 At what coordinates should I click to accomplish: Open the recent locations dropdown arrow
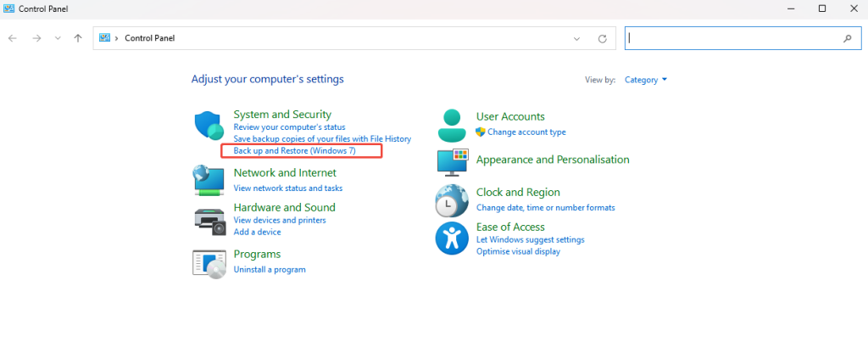click(58, 38)
